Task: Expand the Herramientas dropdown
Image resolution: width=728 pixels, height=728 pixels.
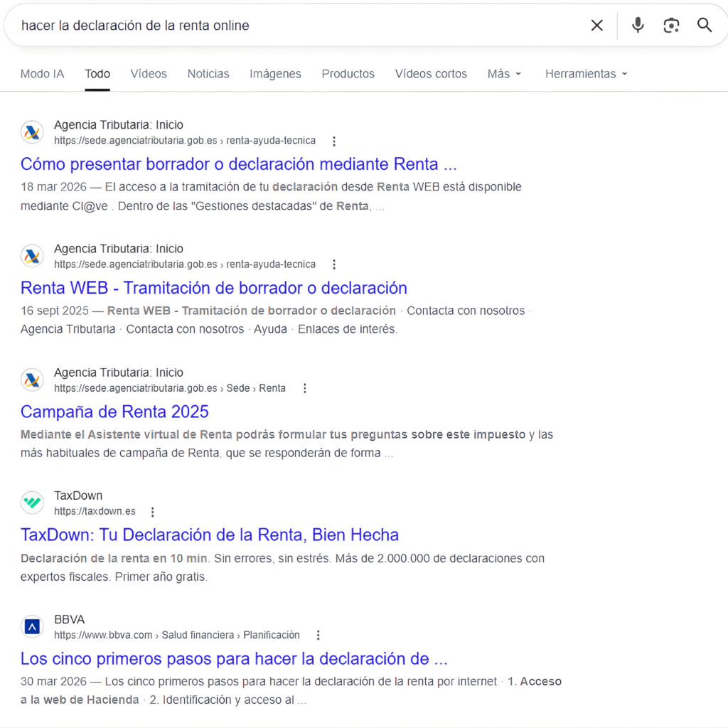Action: coord(586,74)
